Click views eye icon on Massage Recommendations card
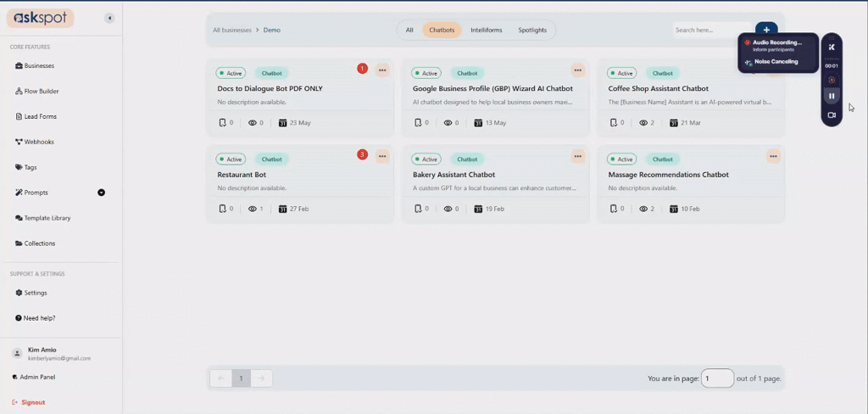Image resolution: width=868 pixels, height=414 pixels. 643,209
